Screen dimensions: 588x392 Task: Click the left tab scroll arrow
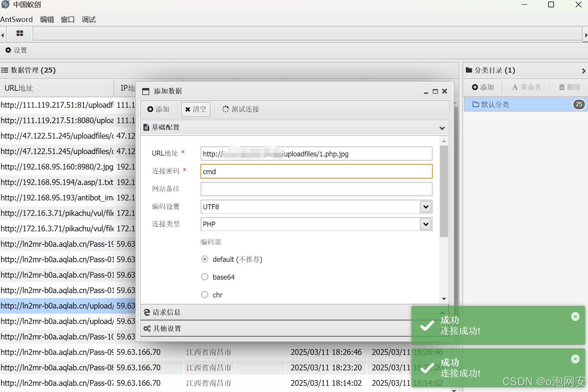(x=3, y=35)
